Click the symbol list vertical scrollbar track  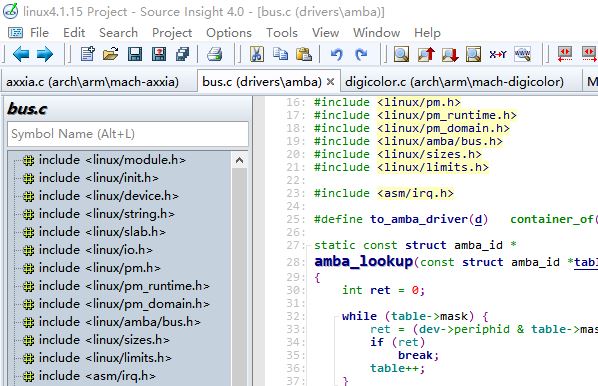coord(239,277)
